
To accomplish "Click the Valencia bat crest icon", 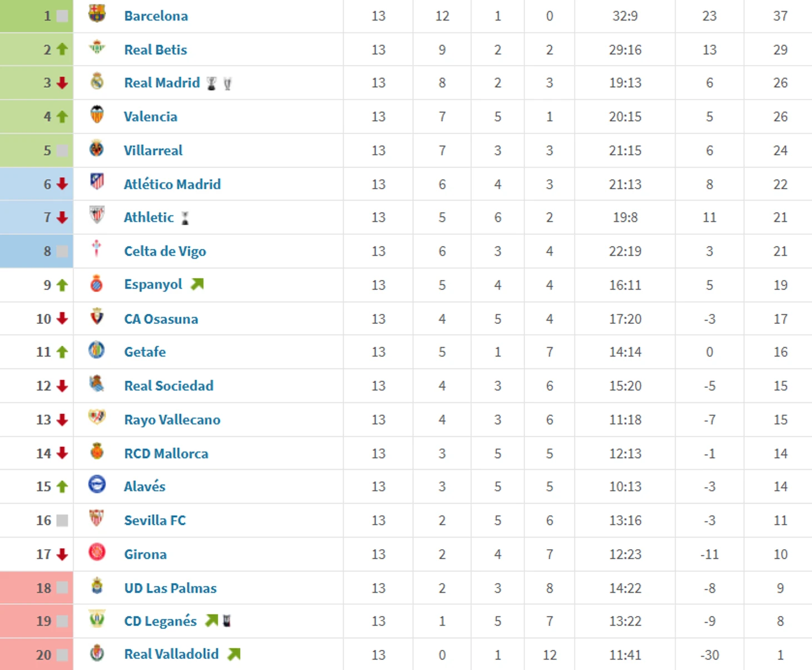I will (97, 115).
